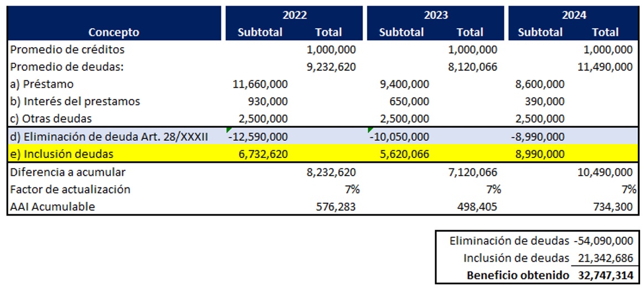Select the 2022 year header cell
Viewport: 644px width, 291px height.
tap(294, 15)
